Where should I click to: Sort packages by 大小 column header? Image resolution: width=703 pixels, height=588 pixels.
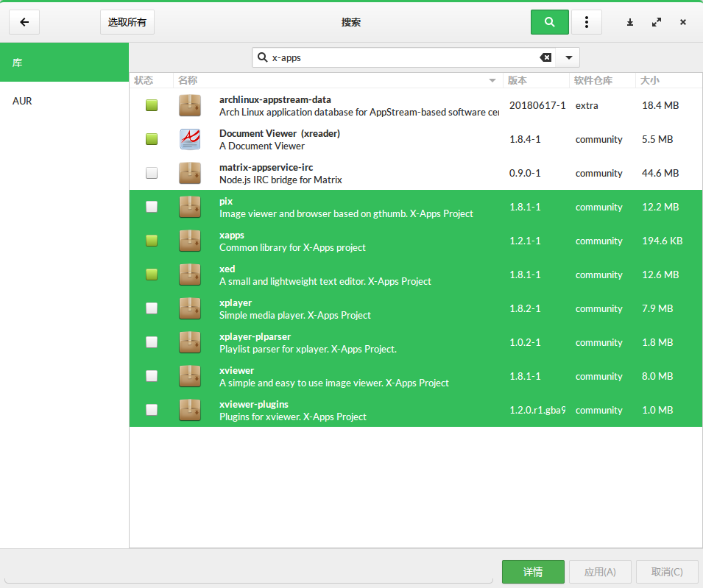(x=668, y=80)
